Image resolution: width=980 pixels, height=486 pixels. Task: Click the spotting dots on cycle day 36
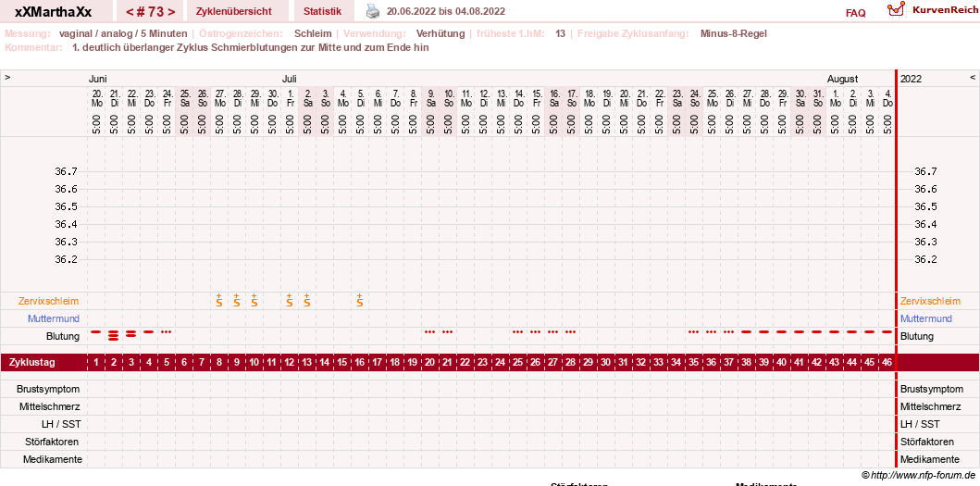point(711,331)
